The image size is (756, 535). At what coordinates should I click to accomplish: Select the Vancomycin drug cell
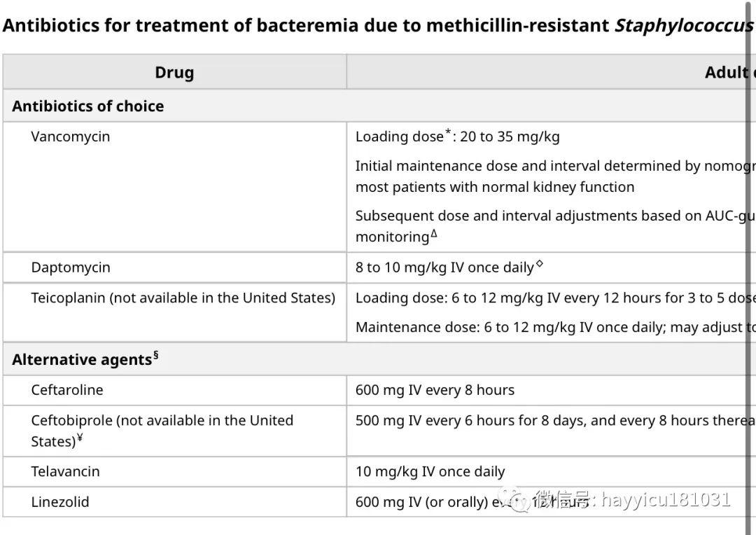(x=174, y=187)
